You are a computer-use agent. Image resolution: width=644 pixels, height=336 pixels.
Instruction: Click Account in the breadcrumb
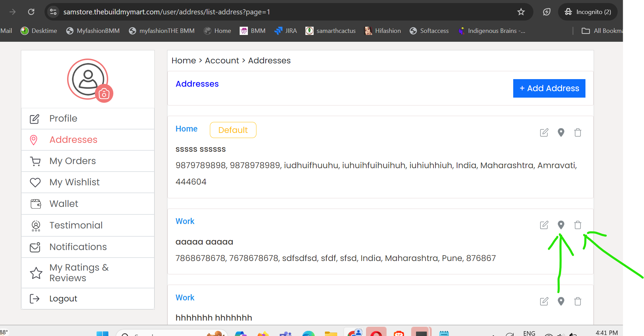coord(222,61)
